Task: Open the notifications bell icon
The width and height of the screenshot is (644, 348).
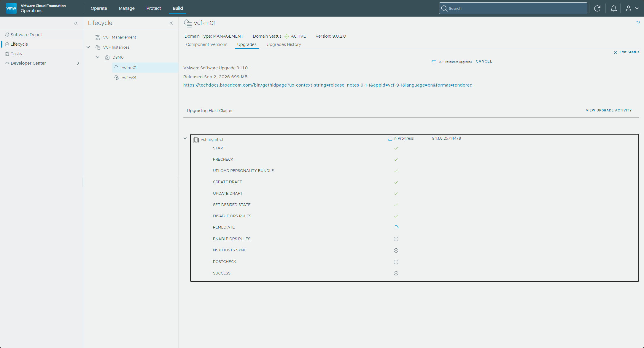Action: 613,8
